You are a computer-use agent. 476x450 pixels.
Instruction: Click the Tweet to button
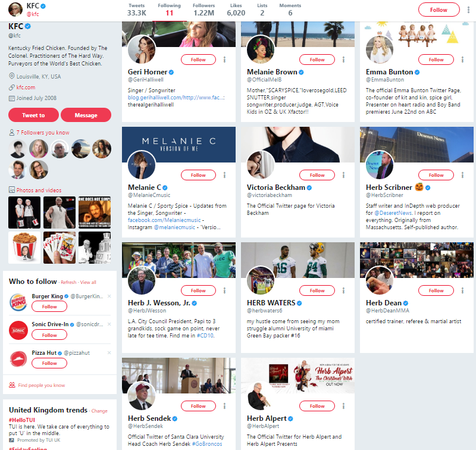coord(33,115)
